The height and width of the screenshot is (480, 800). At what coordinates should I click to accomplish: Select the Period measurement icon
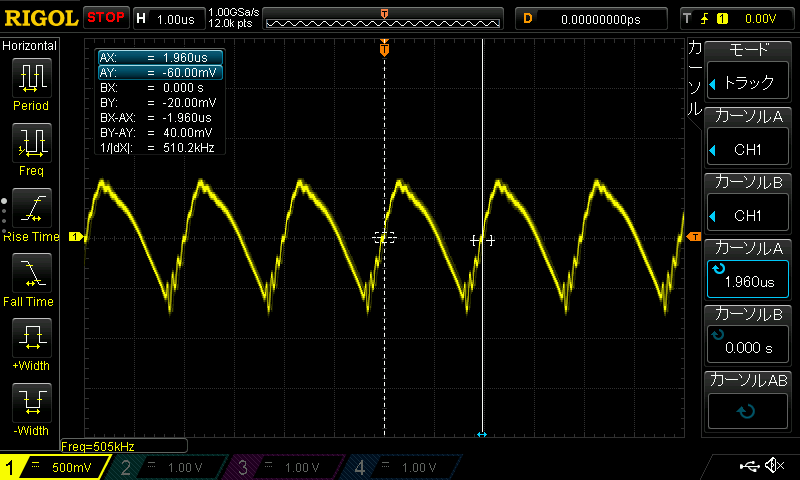tap(31, 78)
